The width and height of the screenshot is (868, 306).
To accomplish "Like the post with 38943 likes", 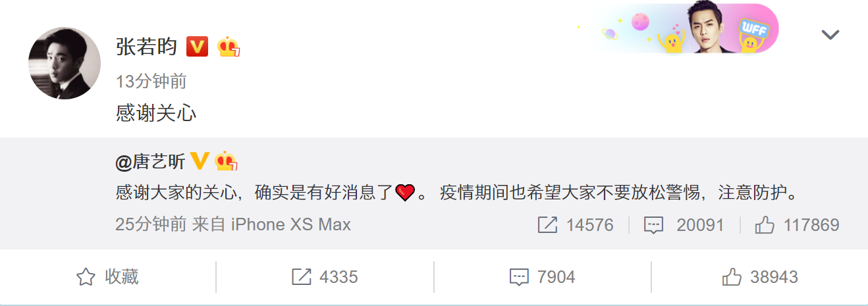I will click(x=760, y=277).
